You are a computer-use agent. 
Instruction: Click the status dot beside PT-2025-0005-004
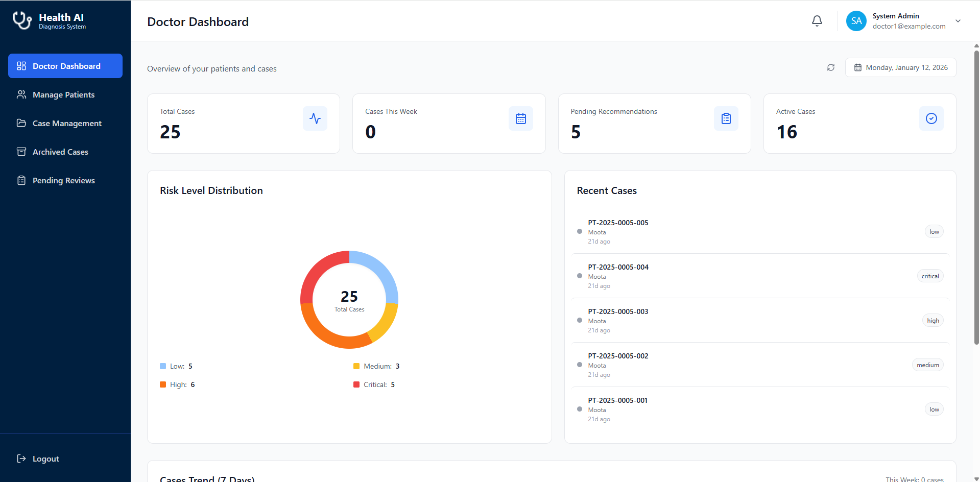580,276
